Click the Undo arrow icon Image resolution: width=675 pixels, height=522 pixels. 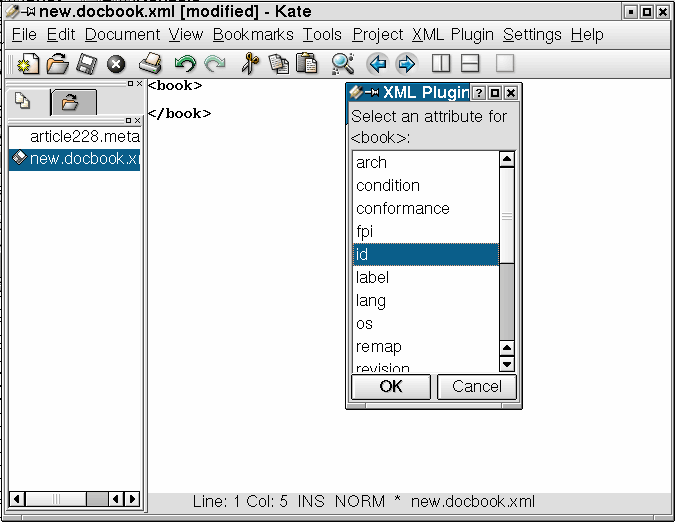click(x=184, y=65)
